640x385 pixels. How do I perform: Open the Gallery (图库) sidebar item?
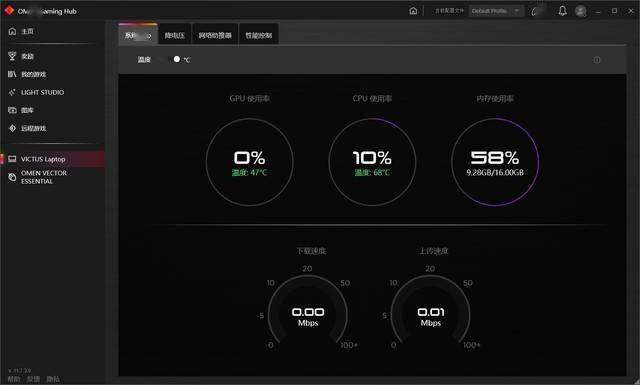(x=21, y=110)
